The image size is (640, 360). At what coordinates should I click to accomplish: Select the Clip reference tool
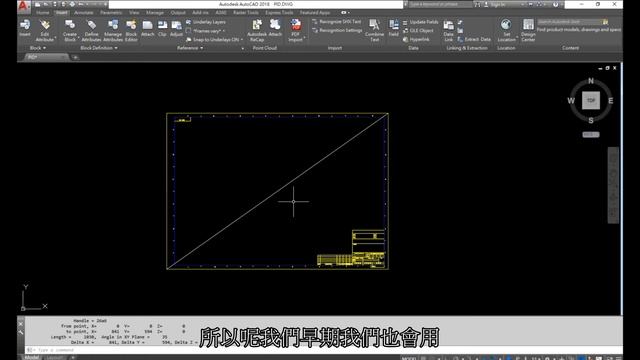(x=162, y=28)
